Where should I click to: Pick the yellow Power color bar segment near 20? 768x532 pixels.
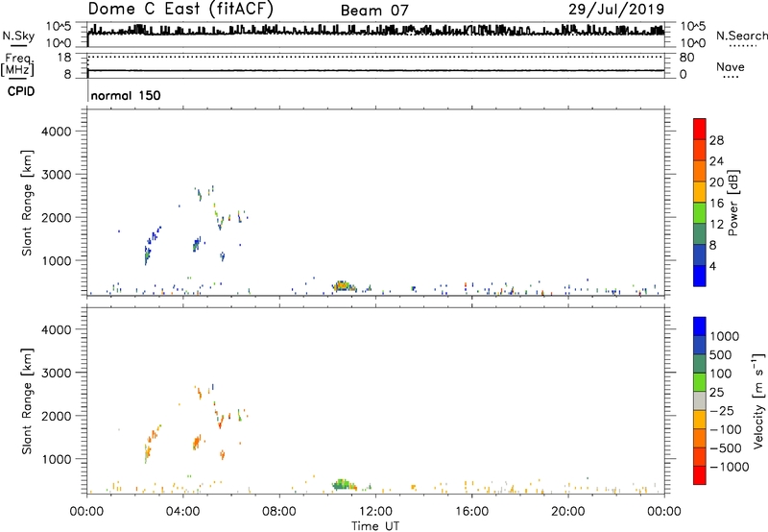(700, 191)
